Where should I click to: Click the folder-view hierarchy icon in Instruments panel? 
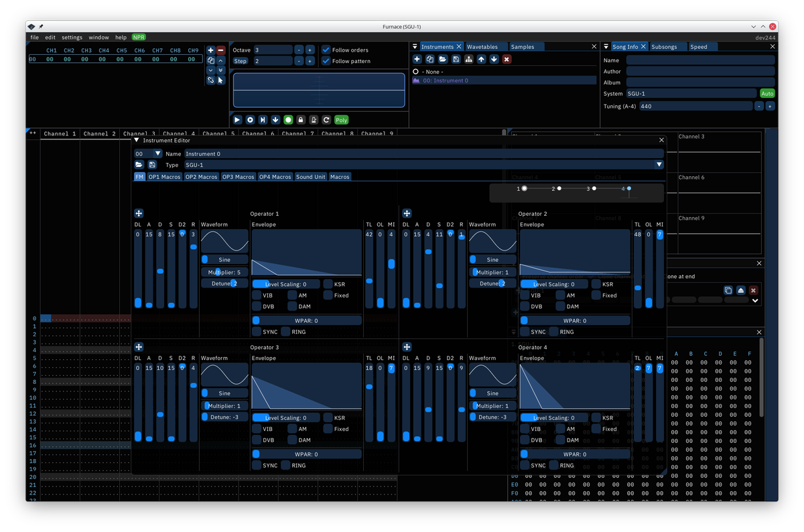click(x=468, y=60)
